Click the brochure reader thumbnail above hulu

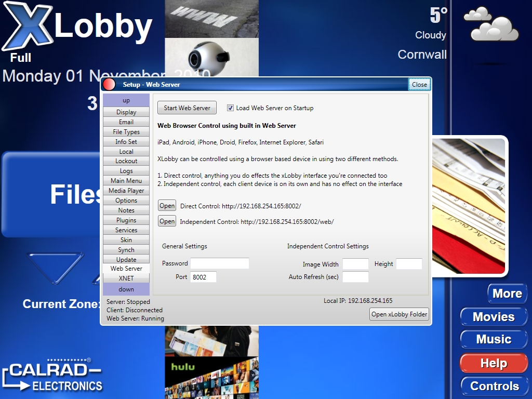[212, 341]
